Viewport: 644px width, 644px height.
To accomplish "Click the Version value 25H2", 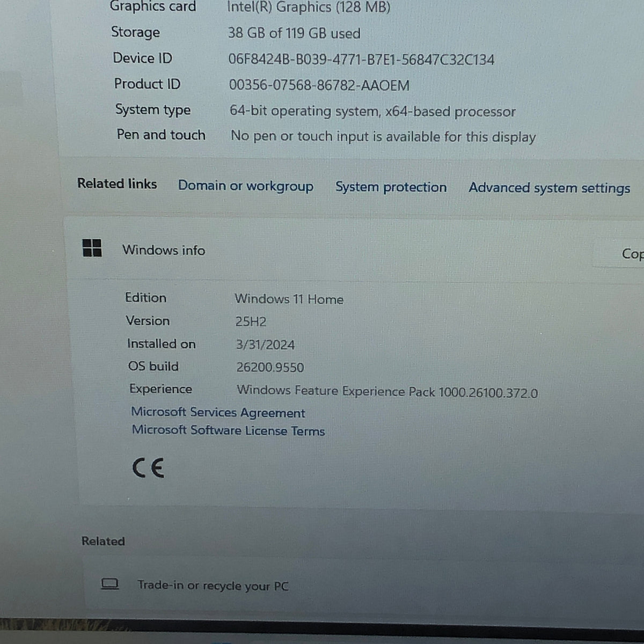I will [251, 321].
